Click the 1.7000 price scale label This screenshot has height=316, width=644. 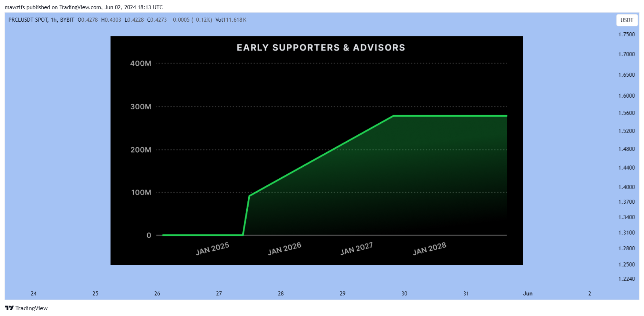coord(627,54)
